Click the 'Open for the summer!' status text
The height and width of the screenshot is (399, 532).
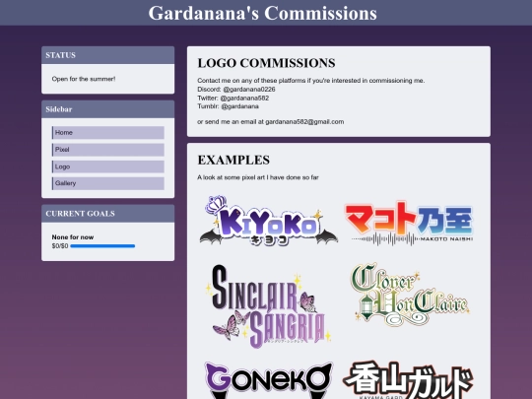click(84, 79)
